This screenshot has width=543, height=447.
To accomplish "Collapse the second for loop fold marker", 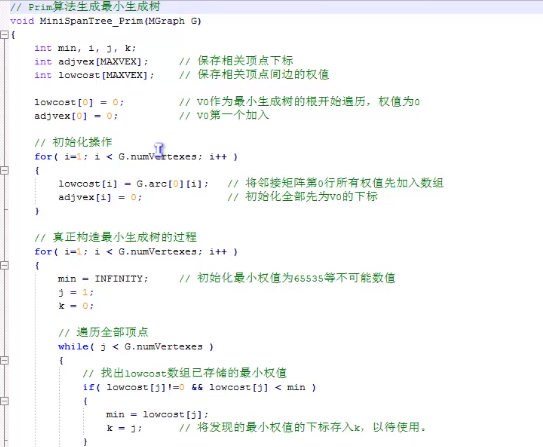I will (4, 266).
